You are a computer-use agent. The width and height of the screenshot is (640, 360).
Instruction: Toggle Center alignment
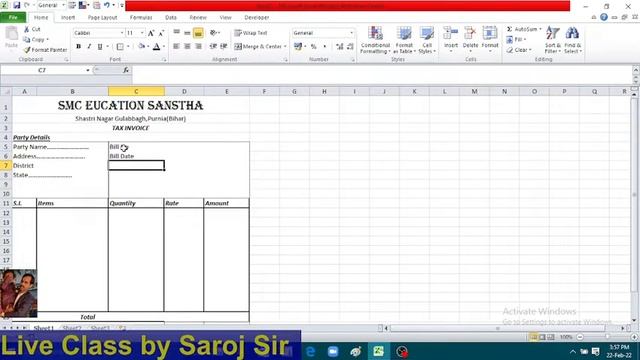(x=187, y=47)
